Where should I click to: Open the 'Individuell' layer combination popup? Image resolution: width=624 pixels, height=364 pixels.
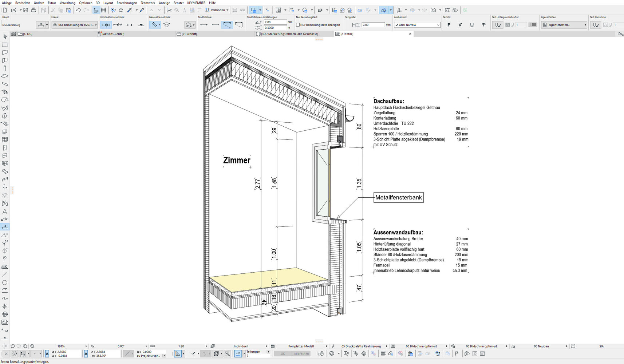click(x=241, y=346)
